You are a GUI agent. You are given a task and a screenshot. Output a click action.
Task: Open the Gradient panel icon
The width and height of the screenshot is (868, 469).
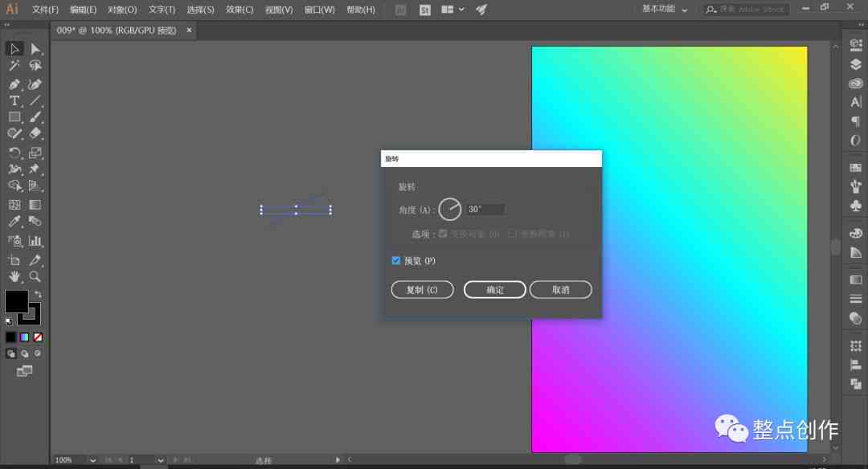coord(856,279)
